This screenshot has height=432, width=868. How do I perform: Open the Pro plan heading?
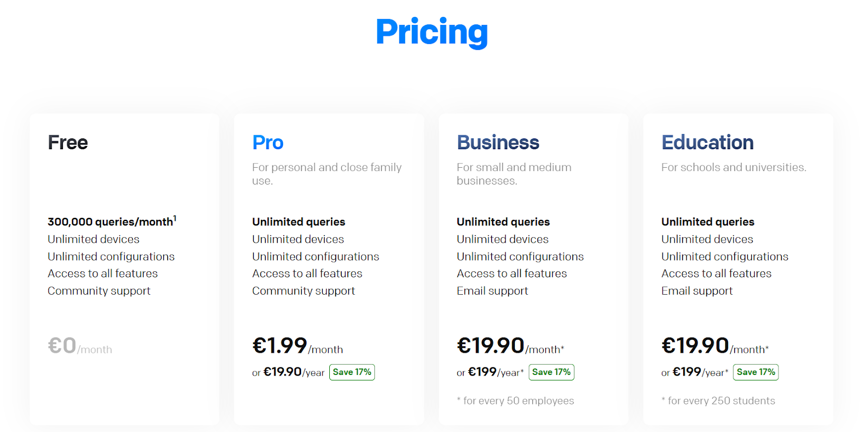268,143
